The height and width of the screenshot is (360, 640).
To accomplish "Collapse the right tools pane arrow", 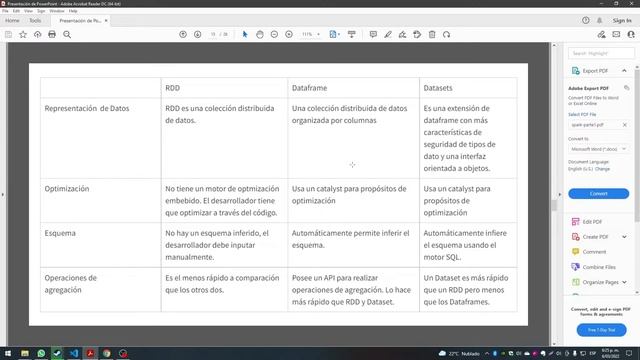I will pos(560,194).
